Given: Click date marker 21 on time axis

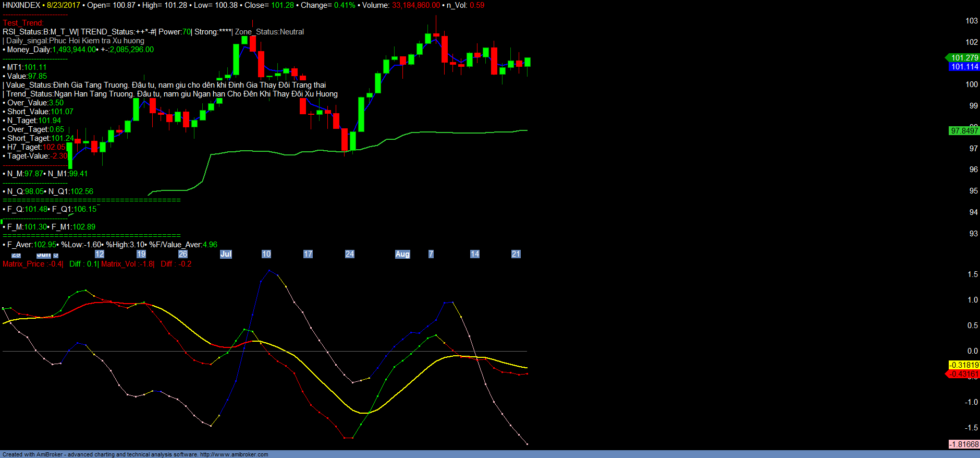Looking at the screenshot, I should [516, 254].
